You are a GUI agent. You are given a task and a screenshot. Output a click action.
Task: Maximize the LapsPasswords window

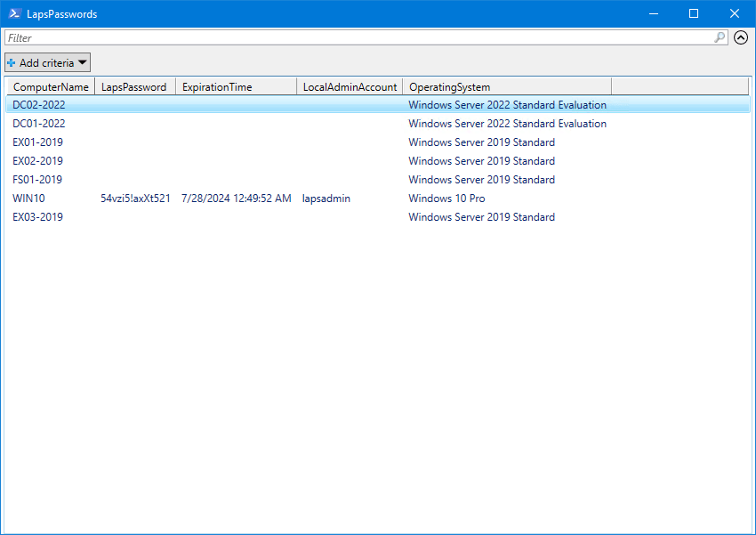[x=694, y=13]
